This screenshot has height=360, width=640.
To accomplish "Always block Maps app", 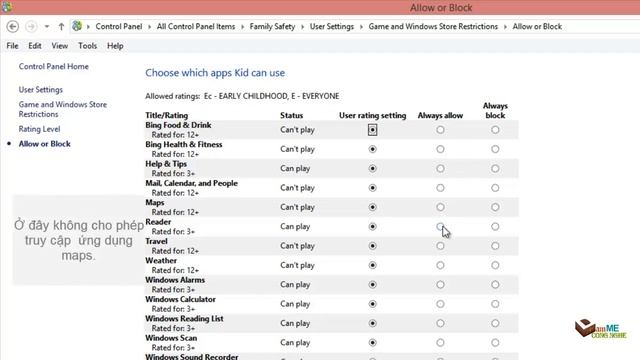I will click(x=495, y=207).
